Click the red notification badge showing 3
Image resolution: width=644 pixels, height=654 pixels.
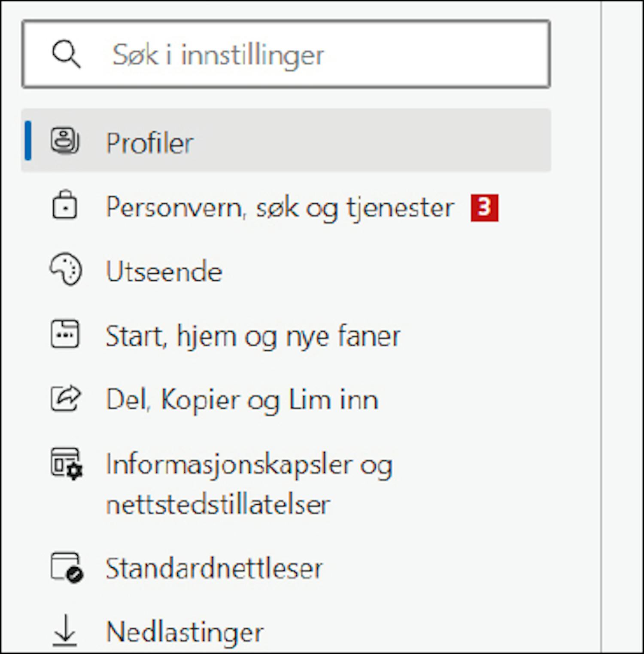(x=484, y=208)
